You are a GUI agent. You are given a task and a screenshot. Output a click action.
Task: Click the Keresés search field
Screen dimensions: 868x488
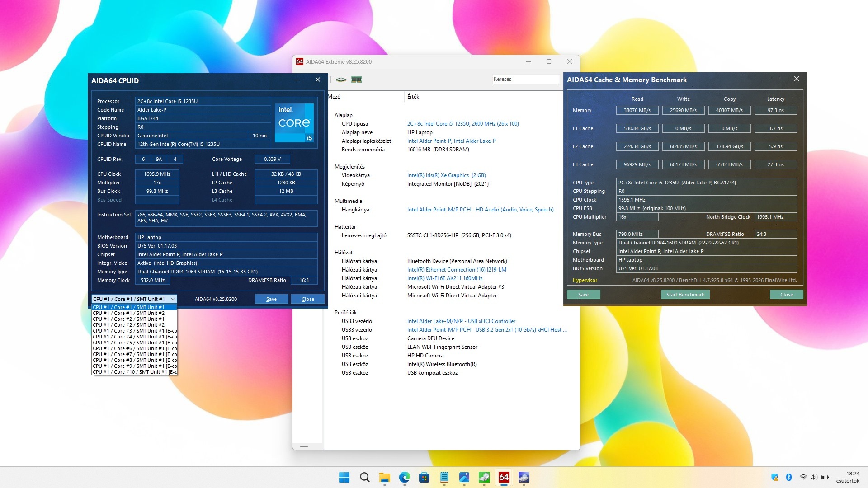coord(525,79)
